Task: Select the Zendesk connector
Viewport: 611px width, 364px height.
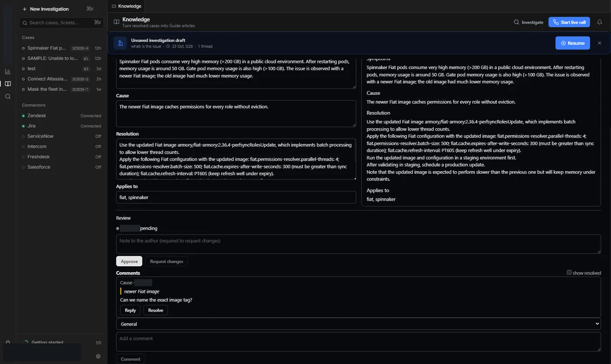Action: coord(62,116)
